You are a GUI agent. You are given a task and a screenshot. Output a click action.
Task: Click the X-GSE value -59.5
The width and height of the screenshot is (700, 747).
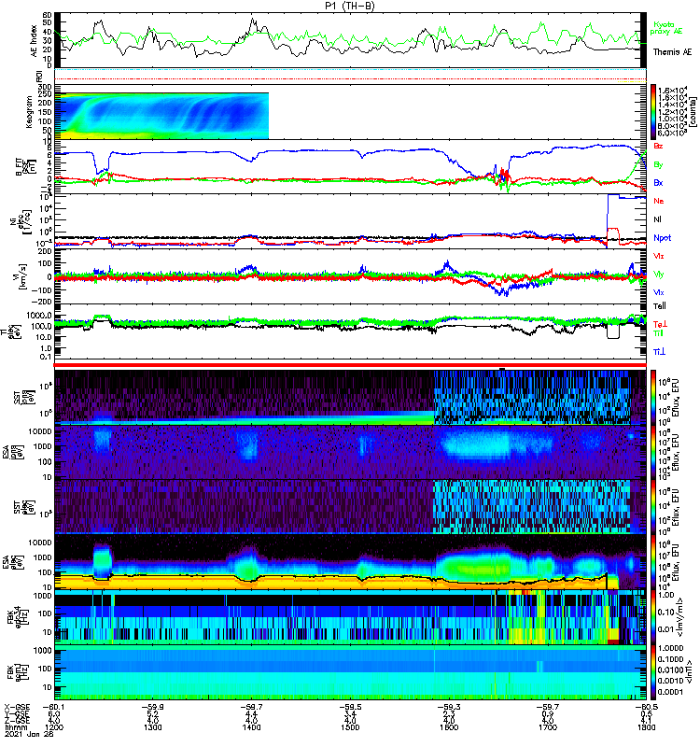(x=350, y=707)
